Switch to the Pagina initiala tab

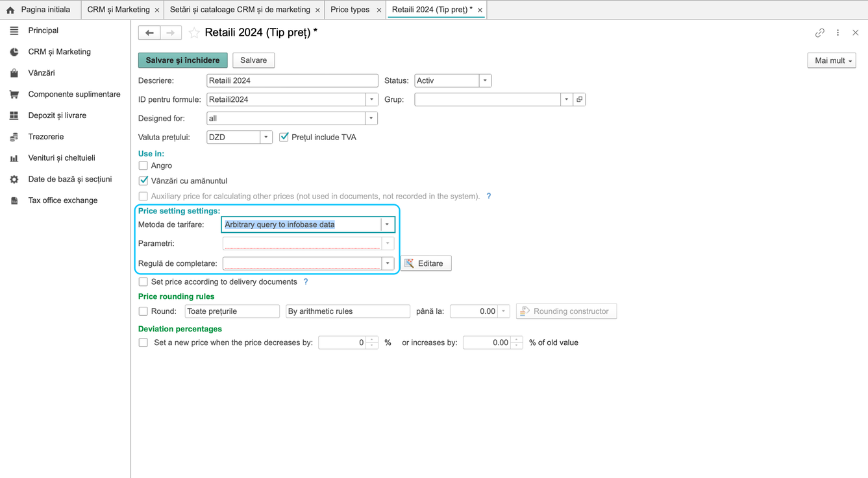tap(39, 10)
